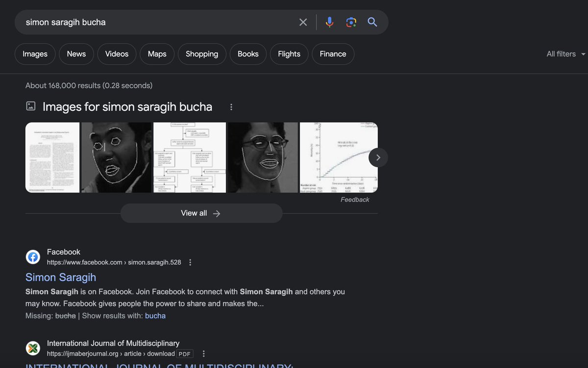588x368 pixels.
Task: Open three-dot menu of Facebook result
Action: pos(190,262)
